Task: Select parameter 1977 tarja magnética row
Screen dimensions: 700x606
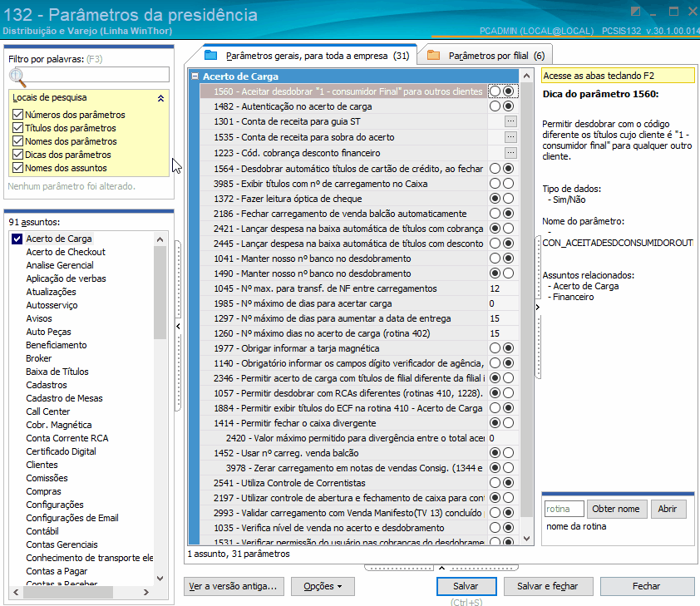Action: tap(343, 348)
